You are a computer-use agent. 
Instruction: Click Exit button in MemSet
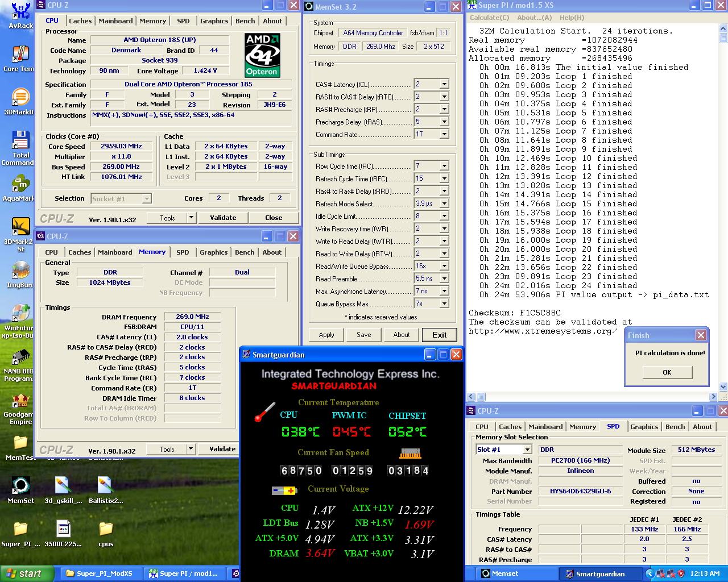(439, 335)
